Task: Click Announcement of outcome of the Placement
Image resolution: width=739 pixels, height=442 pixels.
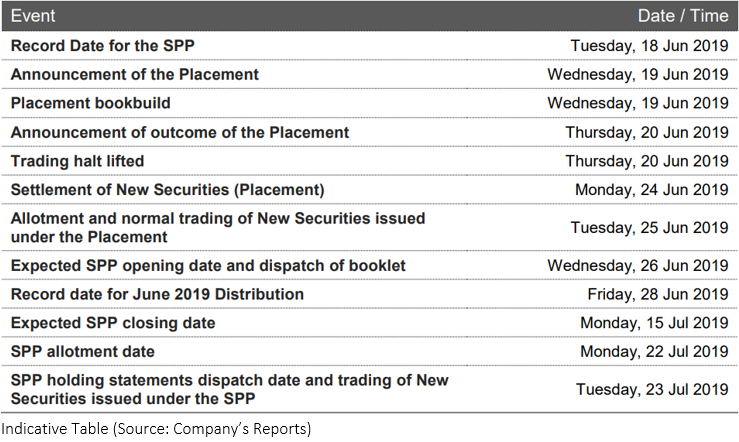Action: (180, 132)
